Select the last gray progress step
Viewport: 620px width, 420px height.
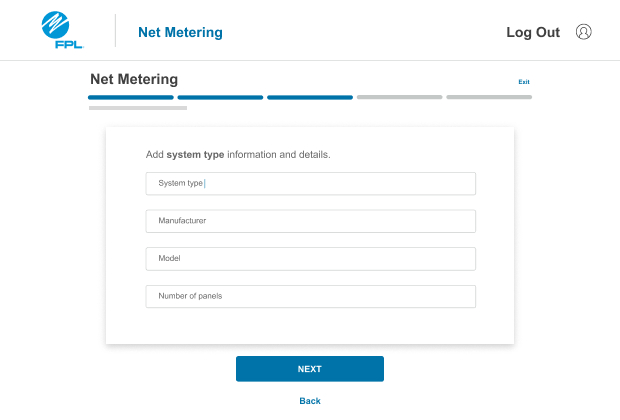point(489,97)
